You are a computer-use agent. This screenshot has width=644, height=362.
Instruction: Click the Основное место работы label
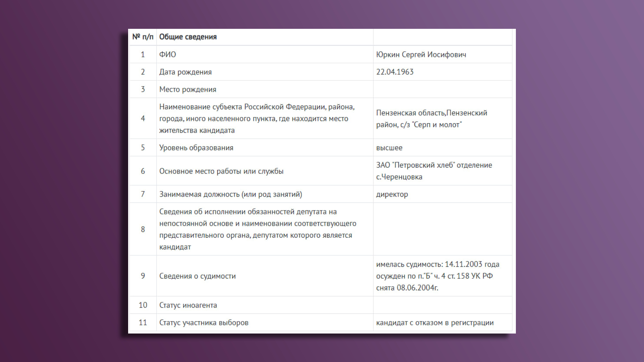pos(221,171)
